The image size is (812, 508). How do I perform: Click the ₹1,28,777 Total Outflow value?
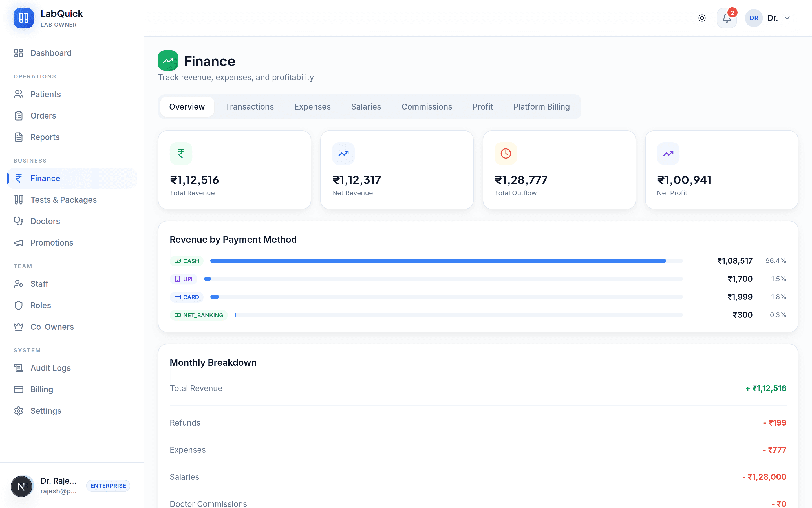[521, 180]
